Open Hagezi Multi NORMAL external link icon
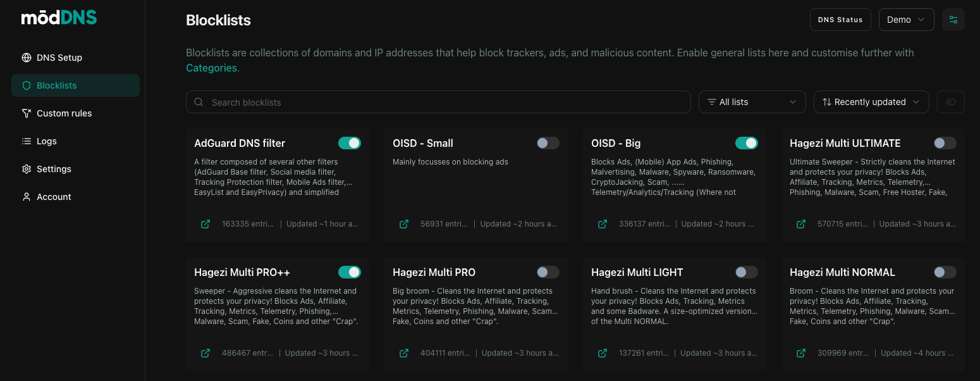The height and width of the screenshot is (381, 980). pos(801,353)
